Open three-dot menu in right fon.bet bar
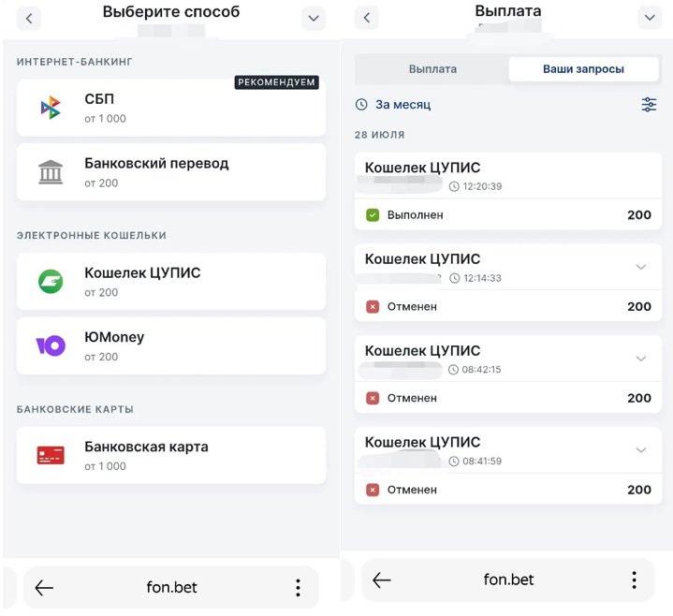 click(x=635, y=579)
